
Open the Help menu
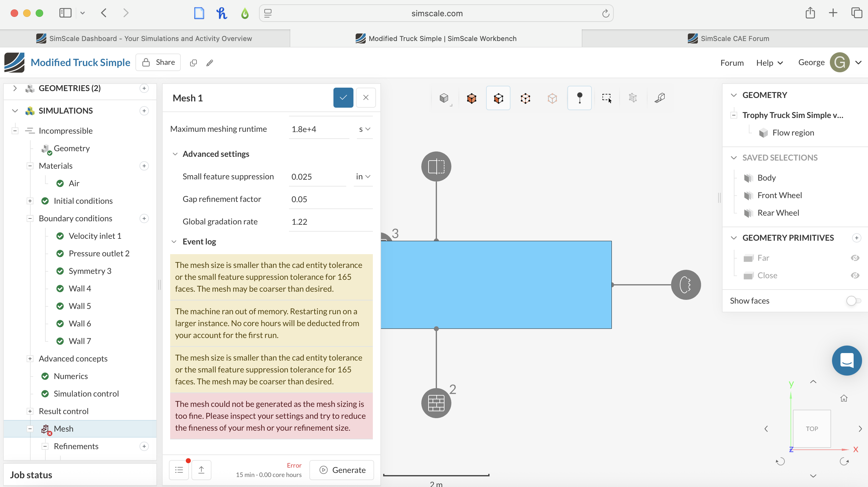pyautogui.click(x=769, y=63)
